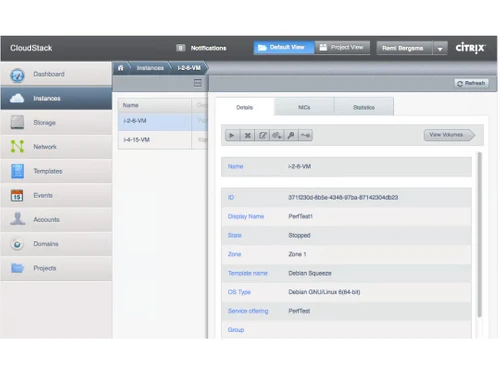Edit instance details with pencil icon
Screen dimensions: 500x375
[262, 135]
